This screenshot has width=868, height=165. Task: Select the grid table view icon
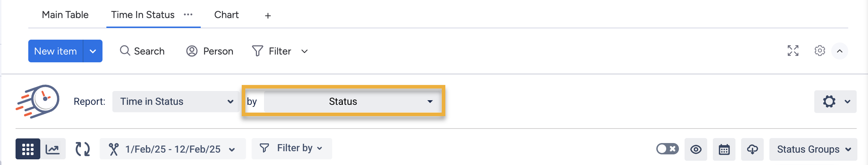pos(28,149)
